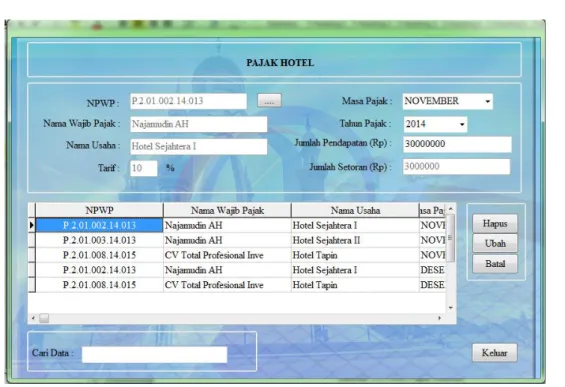
Task: Click the Nama Usaha column header
Action: click(x=355, y=210)
